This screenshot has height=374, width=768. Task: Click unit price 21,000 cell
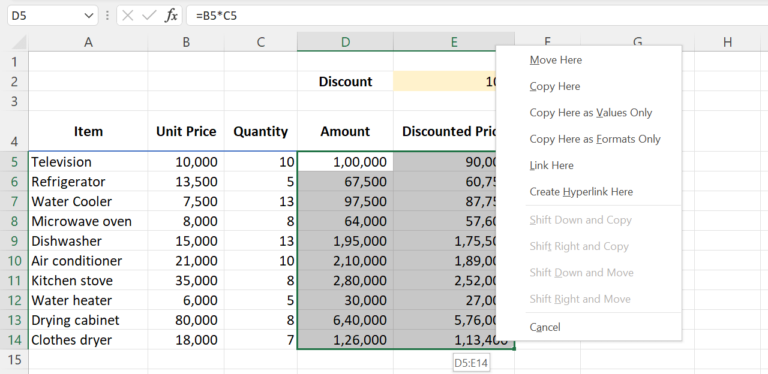click(x=186, y=260)
